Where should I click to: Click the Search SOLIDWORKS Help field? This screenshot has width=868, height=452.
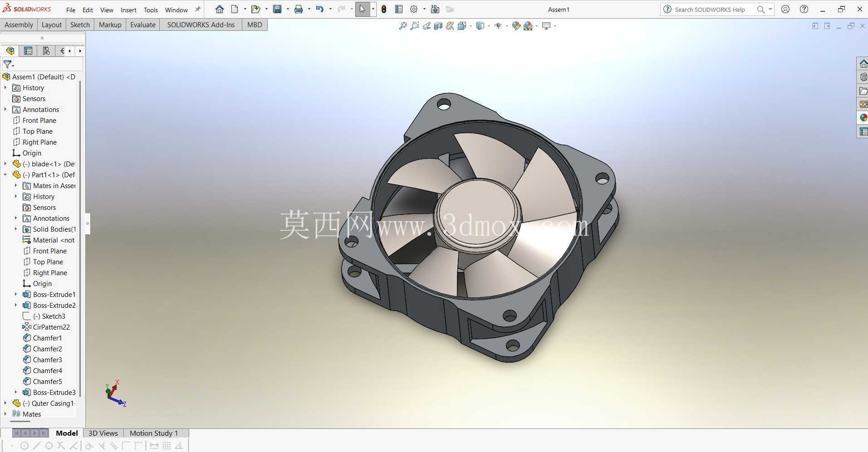coord(710,10)
